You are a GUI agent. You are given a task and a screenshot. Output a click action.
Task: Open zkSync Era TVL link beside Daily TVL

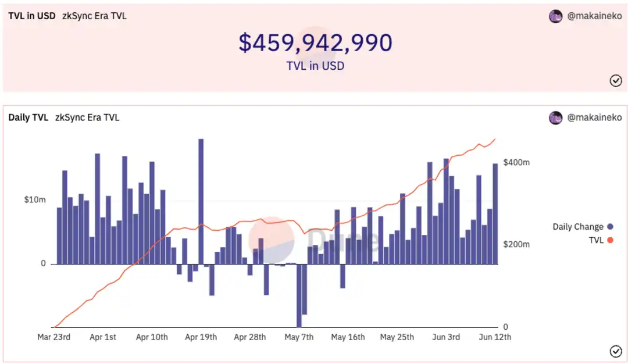(x=87, y=117)
